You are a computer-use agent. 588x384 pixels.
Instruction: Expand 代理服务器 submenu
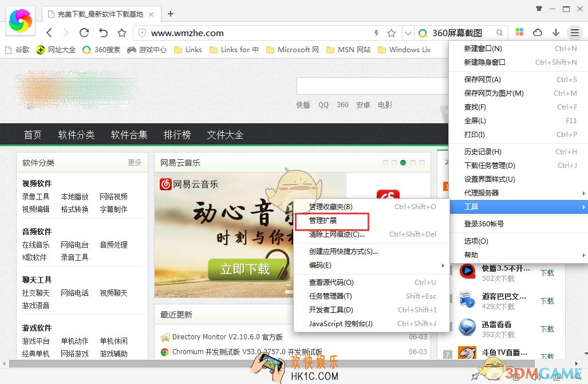519,193
